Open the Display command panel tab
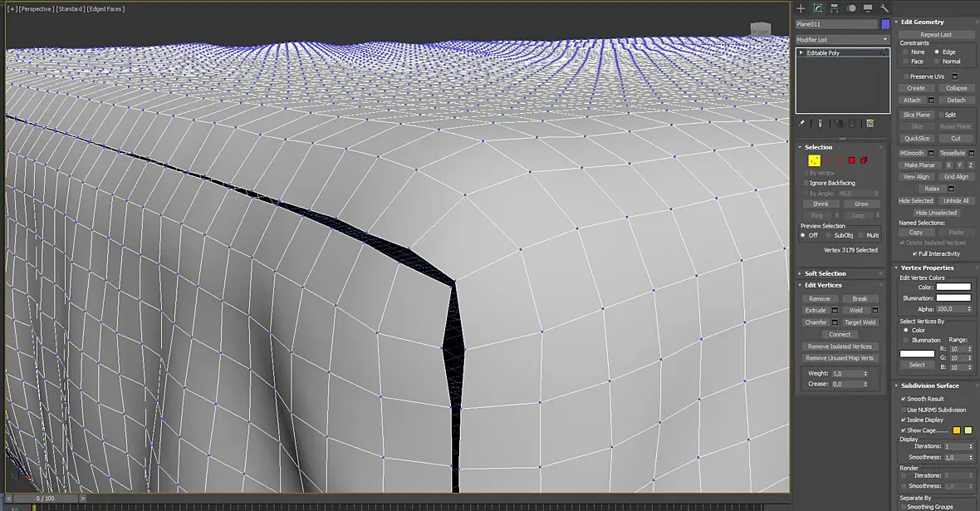This screenshot has width=980, height=511. pyautogui.click(x=868, y=8)
